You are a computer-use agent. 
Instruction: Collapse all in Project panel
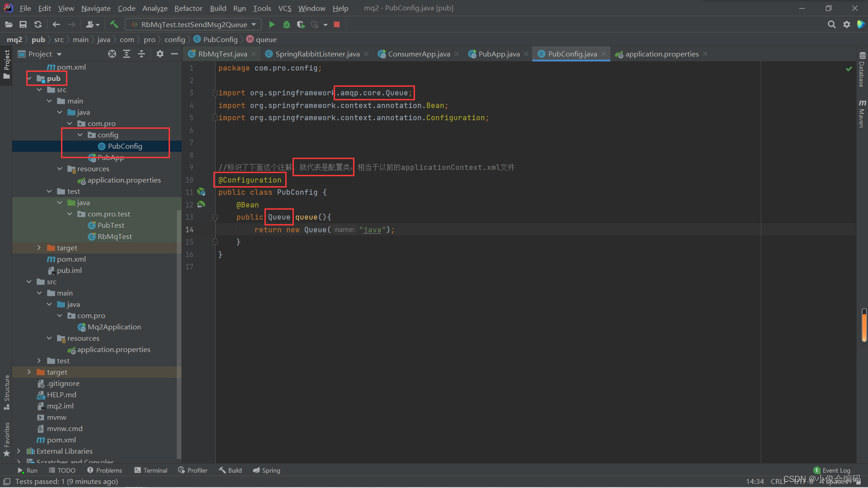[x=142, y=54]
